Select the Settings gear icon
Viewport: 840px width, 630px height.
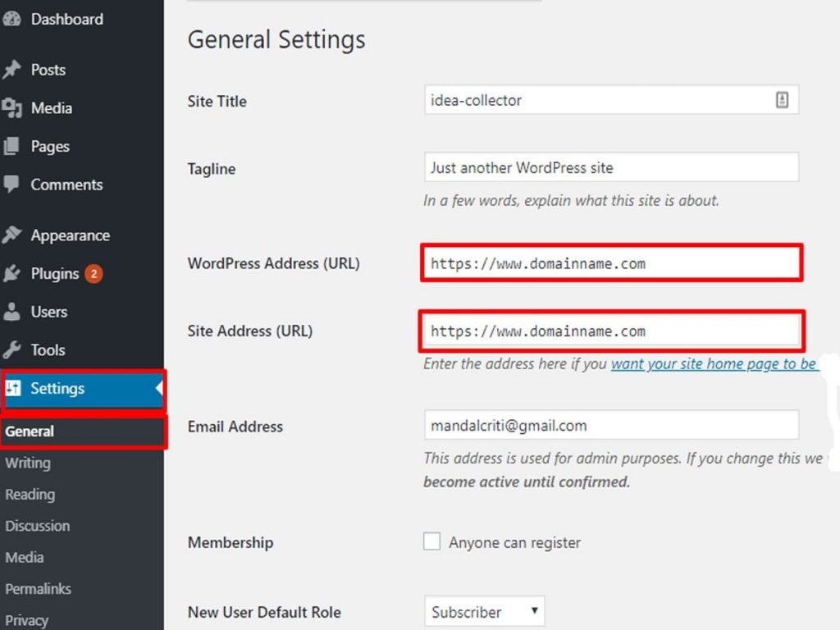tap(15, 388)
